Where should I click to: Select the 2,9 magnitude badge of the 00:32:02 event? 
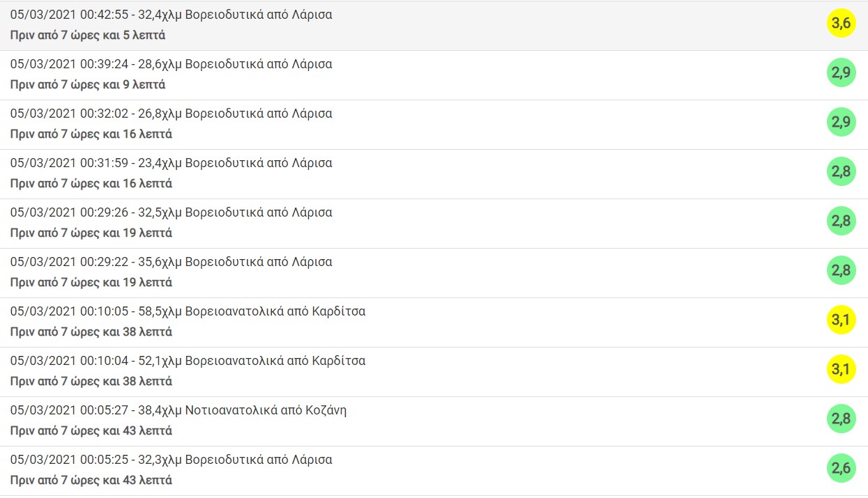pyautogui.click(x=841, y=123)
